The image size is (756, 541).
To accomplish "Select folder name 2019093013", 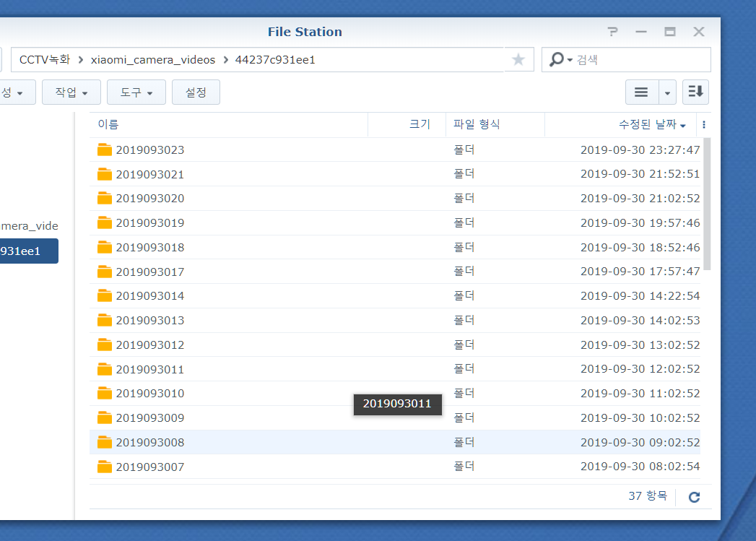I will click(x=150, y=320).
